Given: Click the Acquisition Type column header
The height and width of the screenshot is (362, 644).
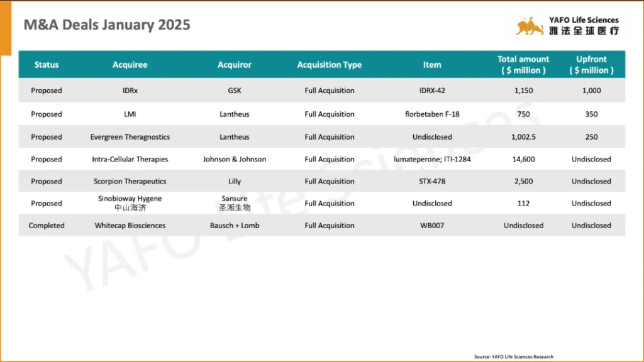Looking at the screenshot, I should click(330, 65).
